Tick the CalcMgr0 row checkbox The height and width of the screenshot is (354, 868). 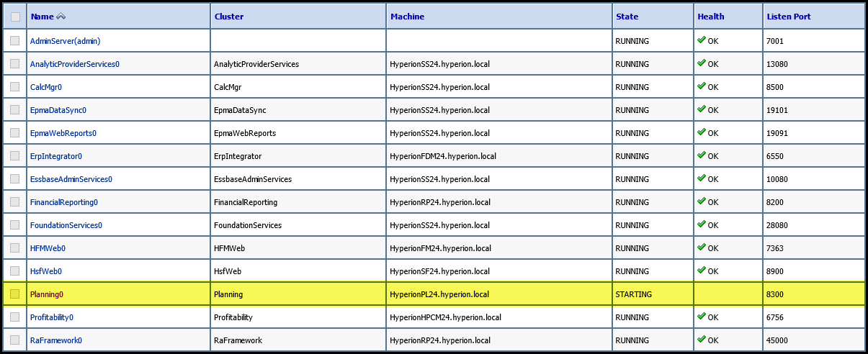(15, 87)
